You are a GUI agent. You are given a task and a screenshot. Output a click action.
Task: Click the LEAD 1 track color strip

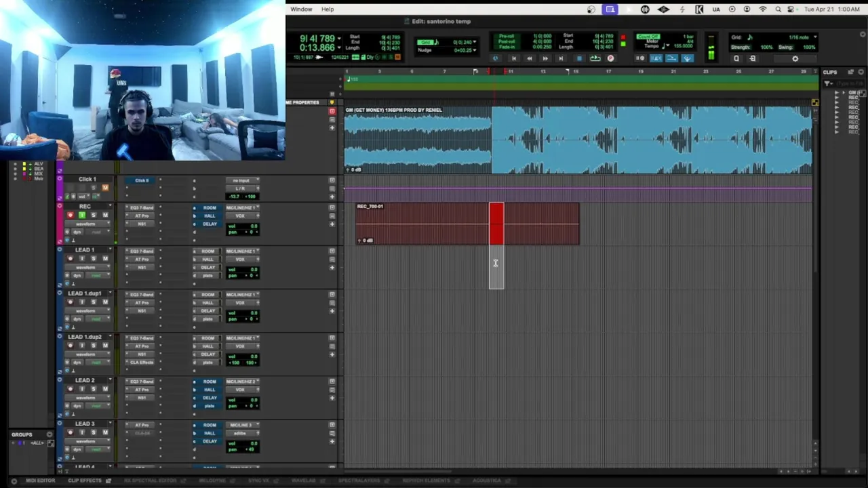pyautogui.click(x=60, y=266)
